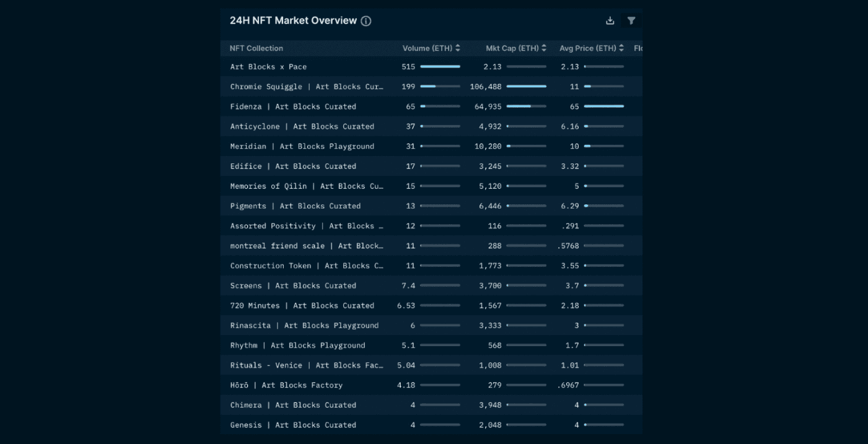Click the 64,935 market cap value for Fidenza

pos(488,107)
